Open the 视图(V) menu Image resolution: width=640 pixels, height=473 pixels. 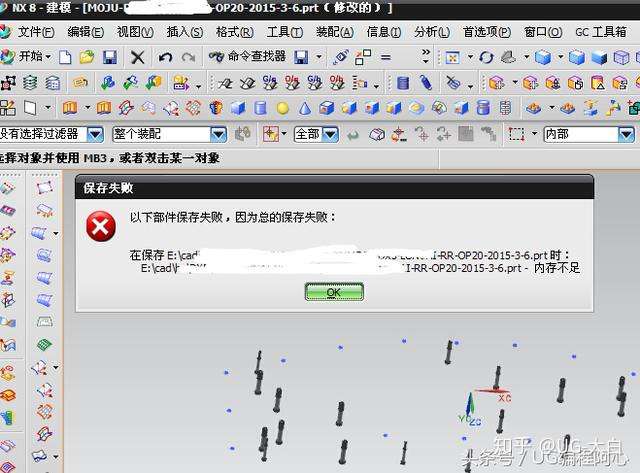[135, 32]
